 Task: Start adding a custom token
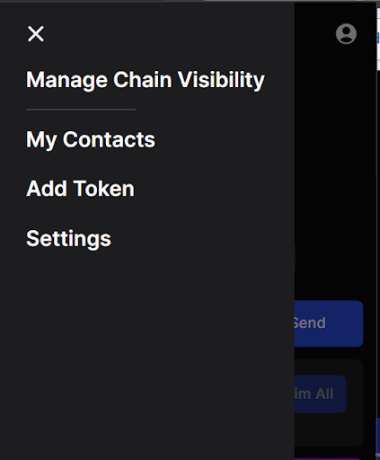coord(80,189)
